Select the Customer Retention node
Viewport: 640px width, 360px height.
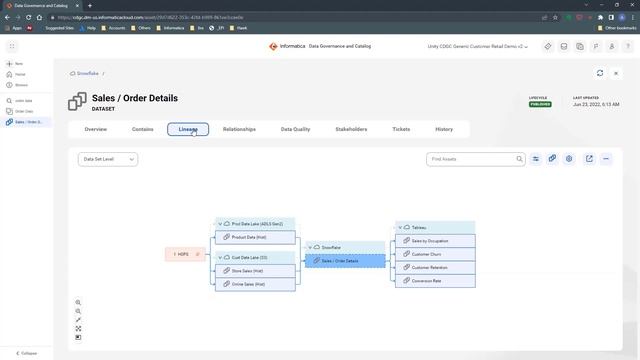(x=435, y=267)
